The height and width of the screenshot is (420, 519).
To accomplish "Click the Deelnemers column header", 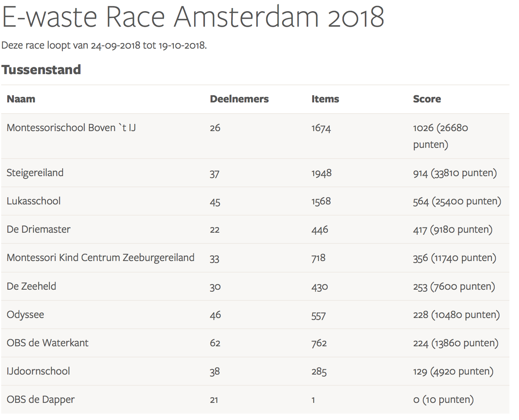I will point(239,99).
